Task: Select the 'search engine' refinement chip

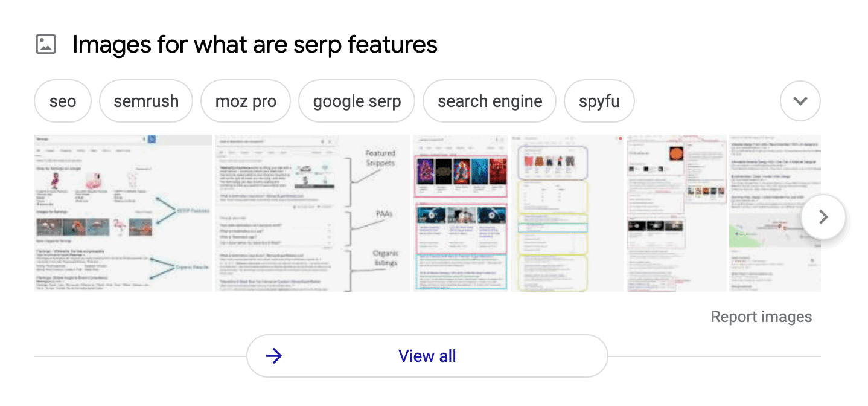Action: [489, 101]
